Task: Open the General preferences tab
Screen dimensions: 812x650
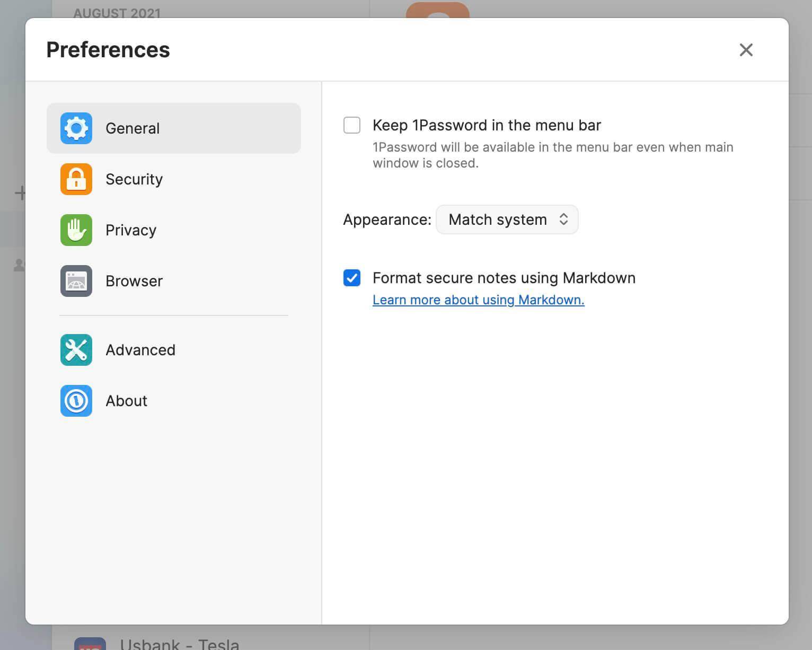Action: (x=174, y=128)
